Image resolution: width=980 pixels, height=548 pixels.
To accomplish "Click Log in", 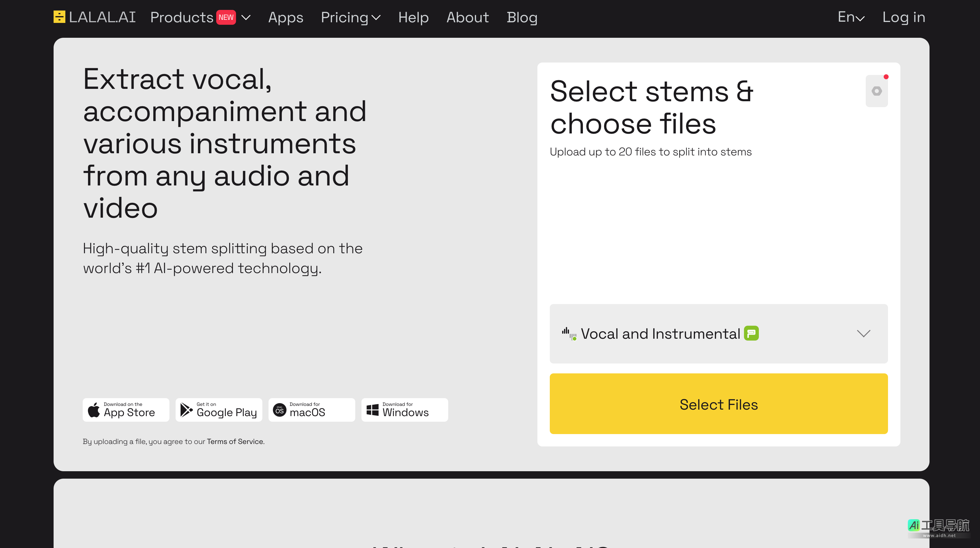I will pyautogui.click(x=903, y=17).
